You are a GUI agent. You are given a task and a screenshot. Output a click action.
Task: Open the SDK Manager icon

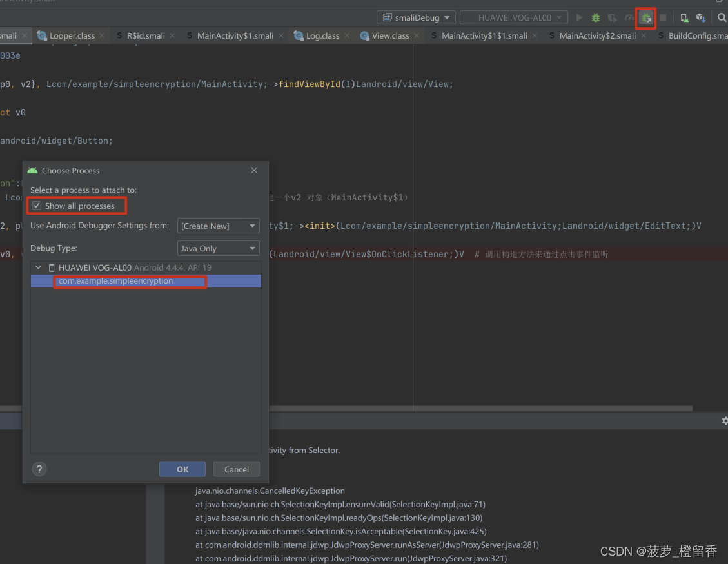tap(701, 17)
